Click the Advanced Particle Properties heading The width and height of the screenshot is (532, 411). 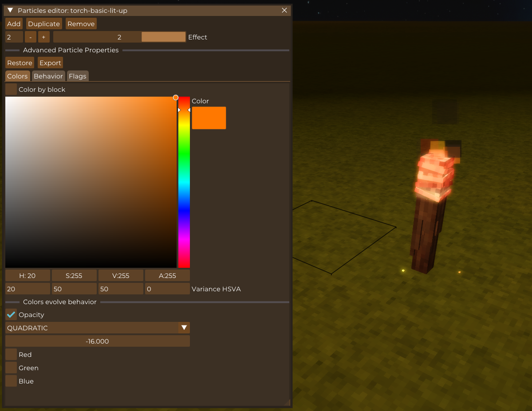71,50
